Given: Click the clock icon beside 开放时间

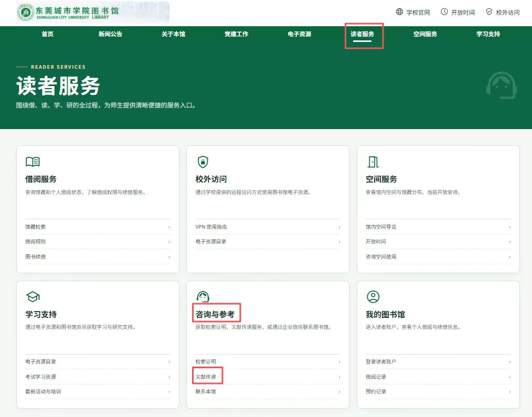Looking at the screenshot, I should point(444,12).
